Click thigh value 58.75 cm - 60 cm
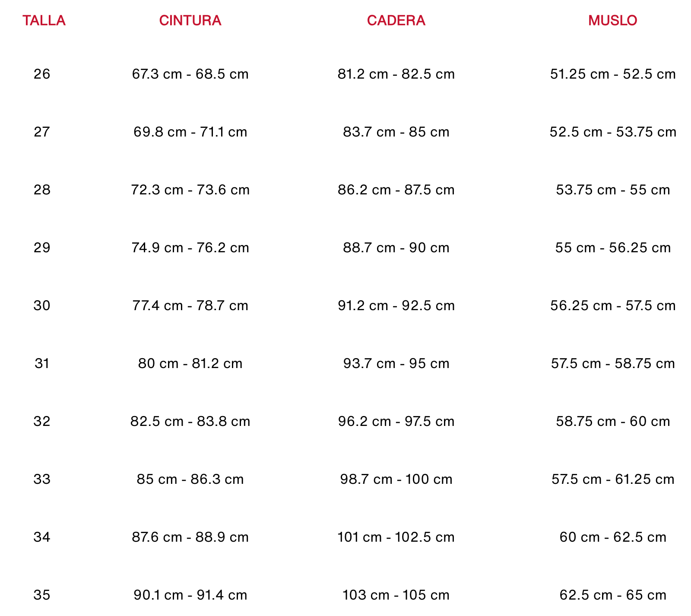The width and height of the screenshot is (691, 616). point(613,421)
